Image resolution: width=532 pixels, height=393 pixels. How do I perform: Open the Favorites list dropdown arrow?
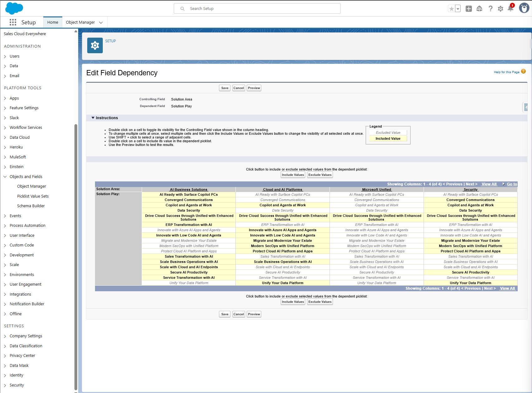[x=458, y=9]
